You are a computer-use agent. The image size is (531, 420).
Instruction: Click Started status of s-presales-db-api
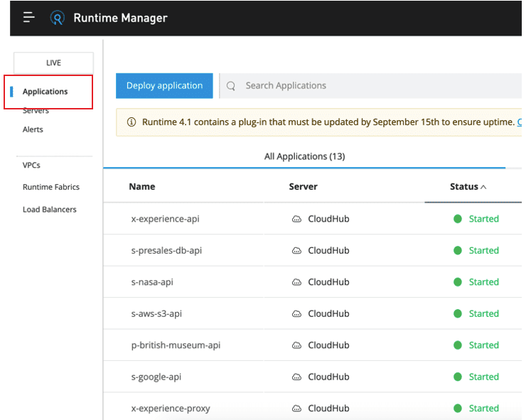coord(483,250)
